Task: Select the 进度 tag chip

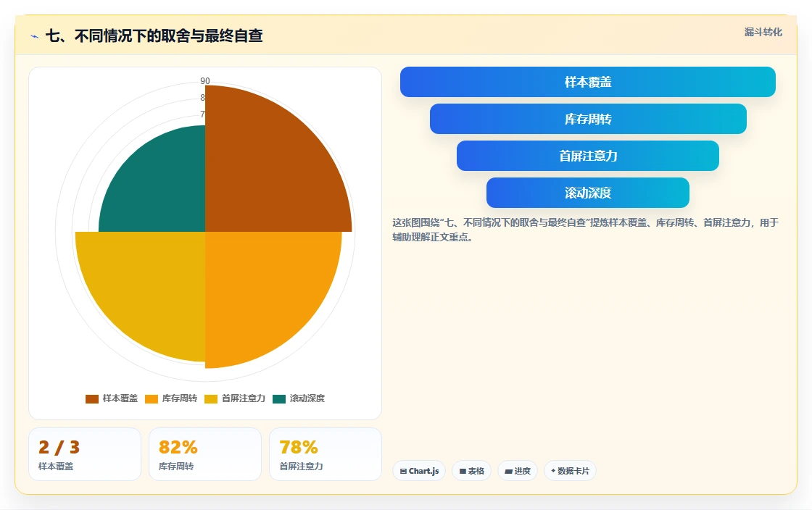Action: tap(518, 471)
